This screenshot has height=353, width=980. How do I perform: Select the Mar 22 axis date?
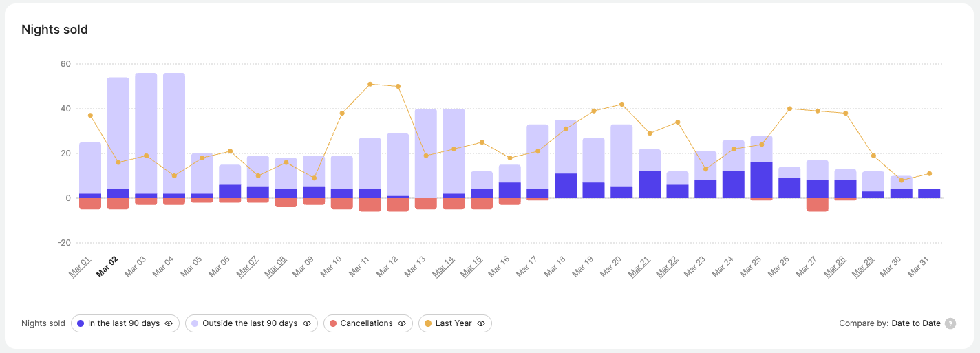click(668, 267)
